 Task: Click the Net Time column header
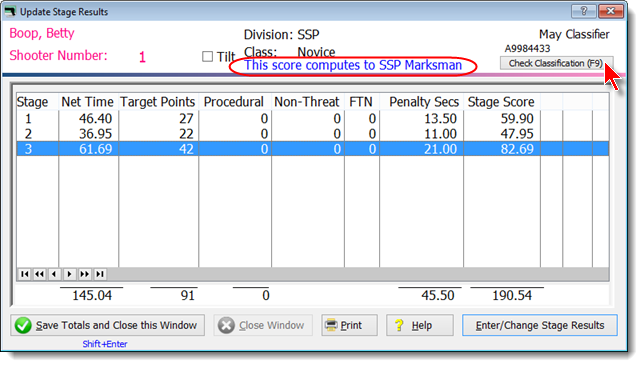[x=87, y=102]
